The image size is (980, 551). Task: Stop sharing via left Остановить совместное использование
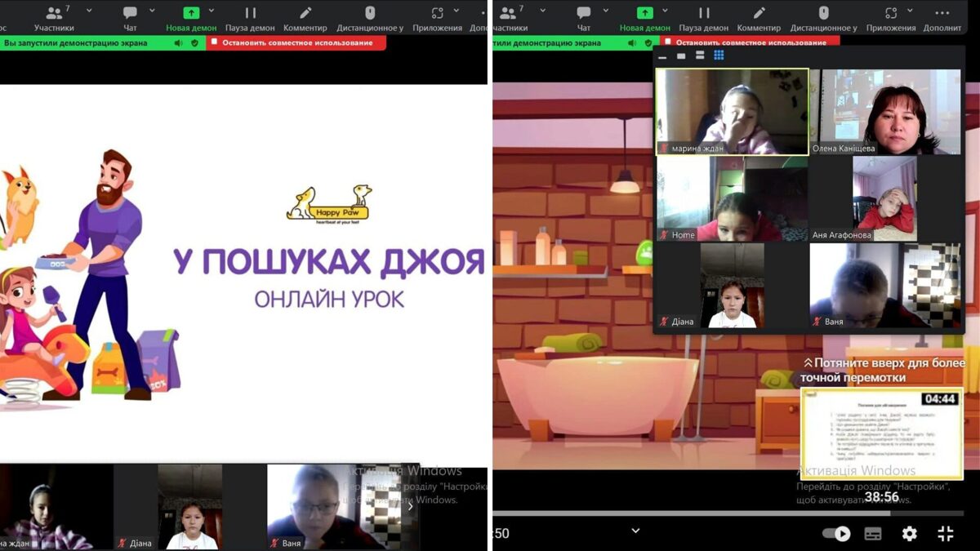[296, 42]
